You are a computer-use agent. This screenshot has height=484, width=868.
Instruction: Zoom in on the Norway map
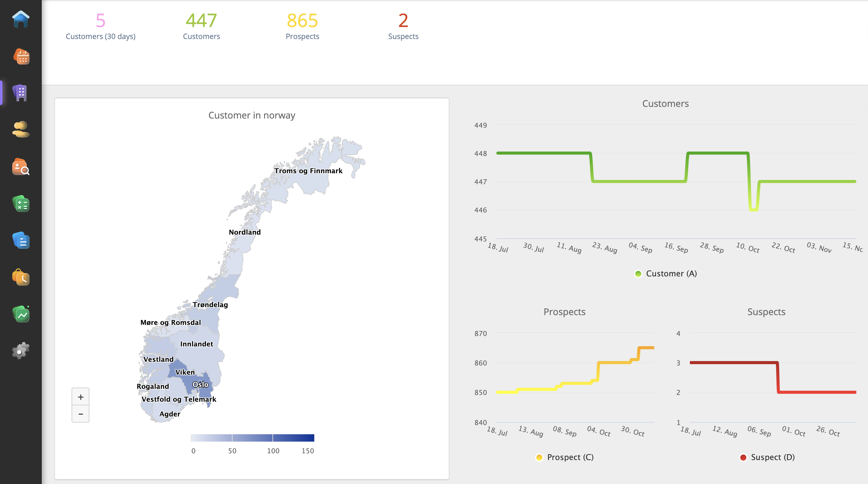80,397
